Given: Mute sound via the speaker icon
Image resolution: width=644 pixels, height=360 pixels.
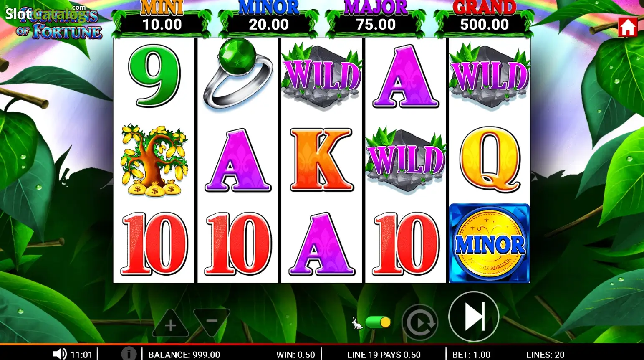Looking at the screenshot, I should pos(60,354).
